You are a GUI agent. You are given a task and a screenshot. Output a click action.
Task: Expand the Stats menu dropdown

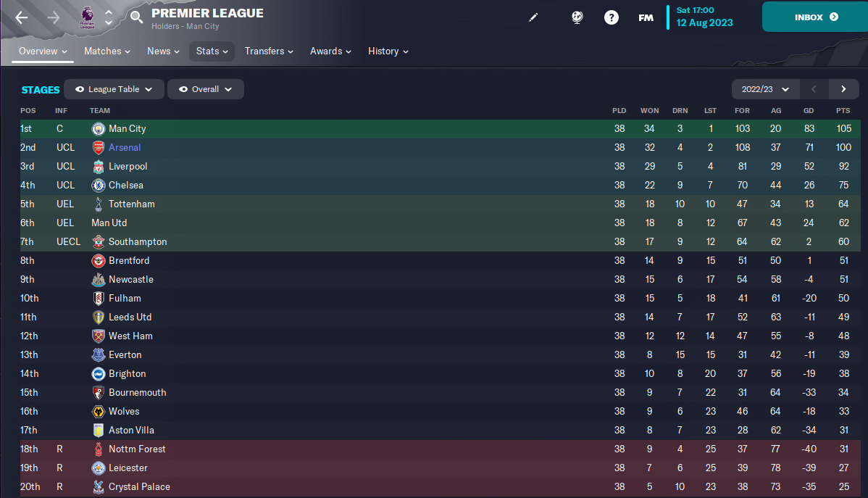click(x=212, y=51)
